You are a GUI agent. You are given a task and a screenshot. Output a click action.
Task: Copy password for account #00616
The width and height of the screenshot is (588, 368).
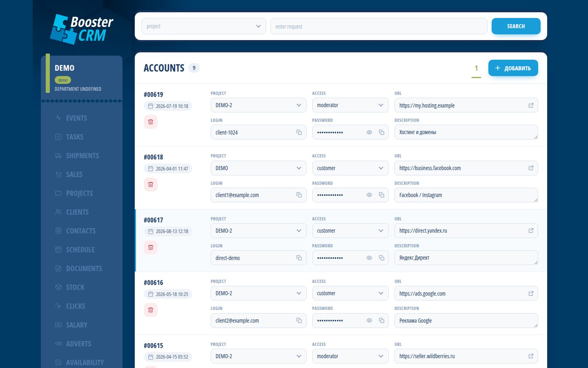[x=381, y=321]
